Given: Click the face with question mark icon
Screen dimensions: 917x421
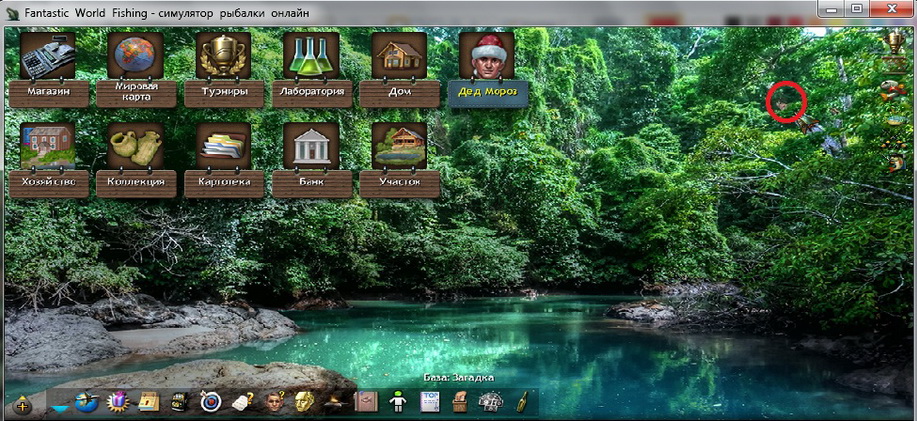Looking at the screenshot, I should (273, 402).
